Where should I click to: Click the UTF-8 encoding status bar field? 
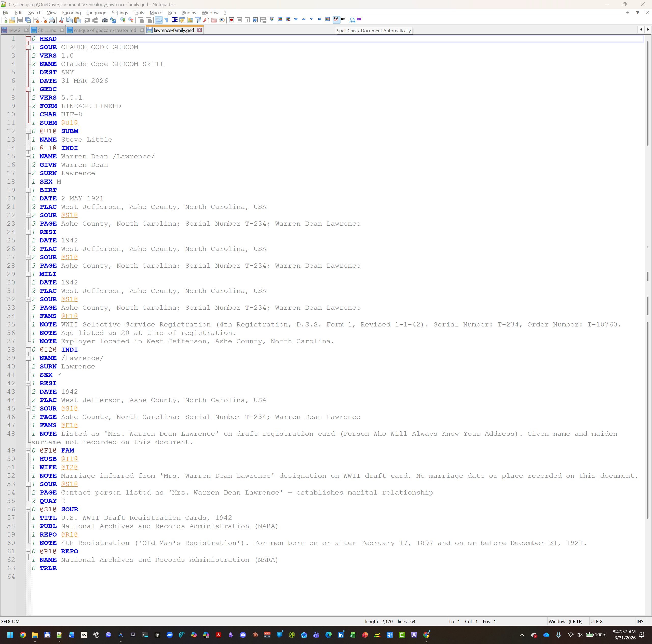[x=596, y=621]
